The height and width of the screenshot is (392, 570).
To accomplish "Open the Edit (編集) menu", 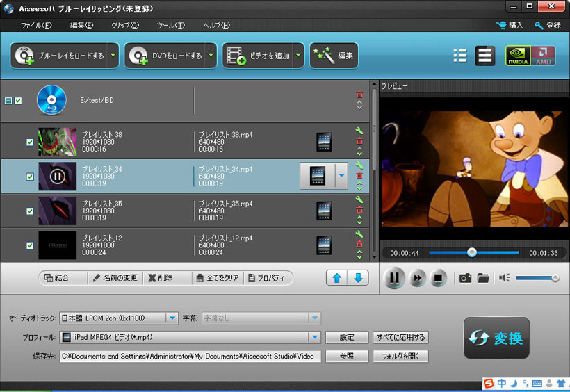I will (x=82, y=26).
